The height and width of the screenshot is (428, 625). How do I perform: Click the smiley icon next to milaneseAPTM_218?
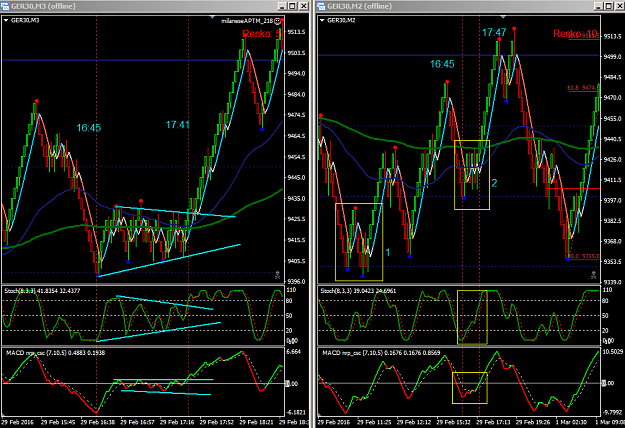(x=277, y=21)
